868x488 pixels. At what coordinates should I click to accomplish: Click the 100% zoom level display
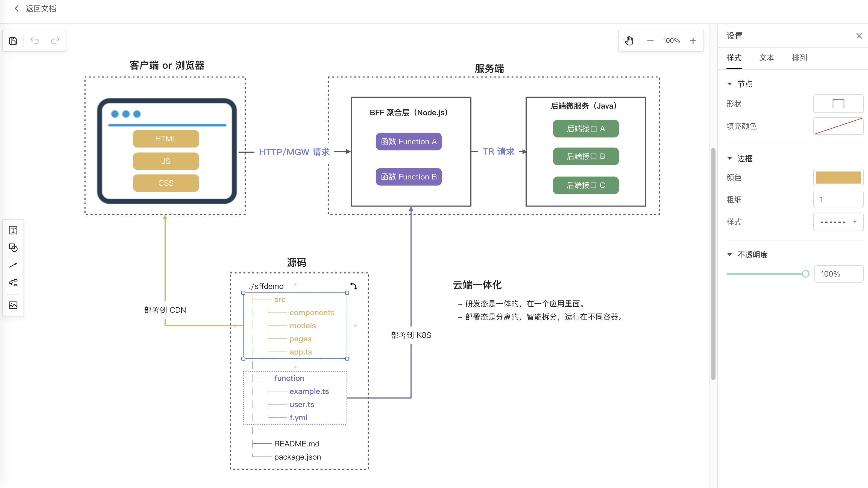coord(671,41)
